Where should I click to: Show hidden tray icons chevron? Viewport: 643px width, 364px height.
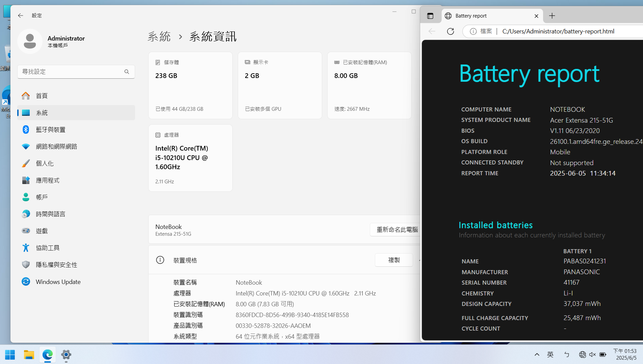537,355
